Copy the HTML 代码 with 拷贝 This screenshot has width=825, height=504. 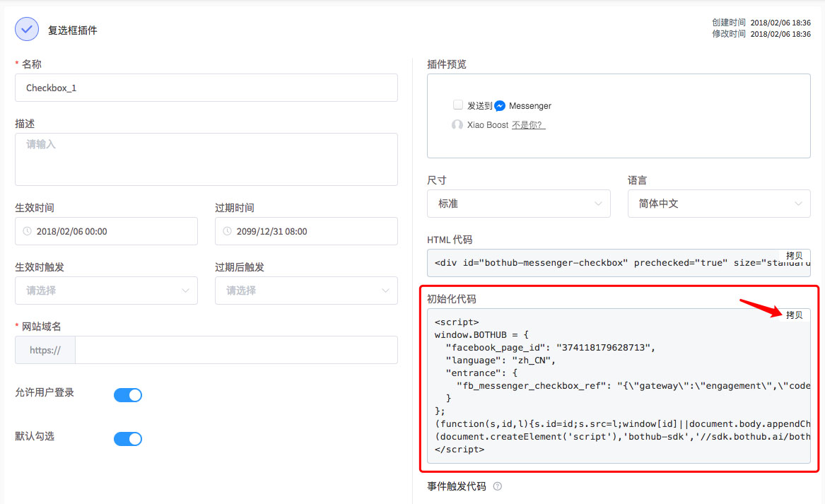(794, 256)
